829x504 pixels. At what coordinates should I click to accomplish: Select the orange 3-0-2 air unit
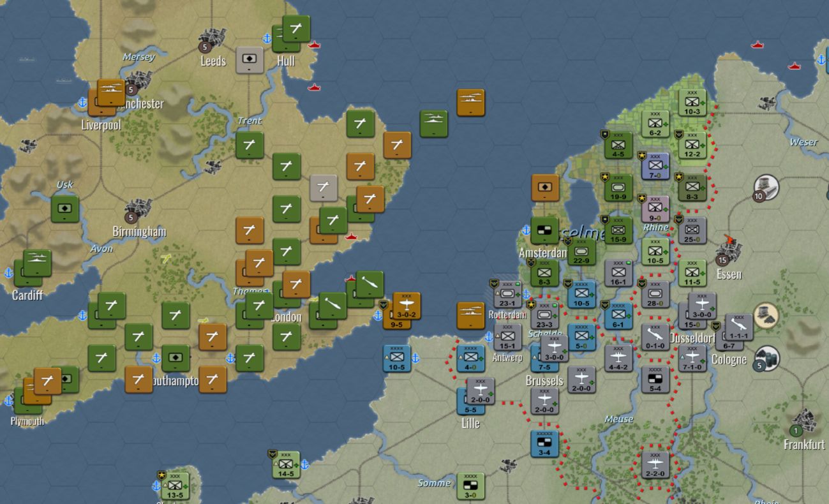pos(407,306)
